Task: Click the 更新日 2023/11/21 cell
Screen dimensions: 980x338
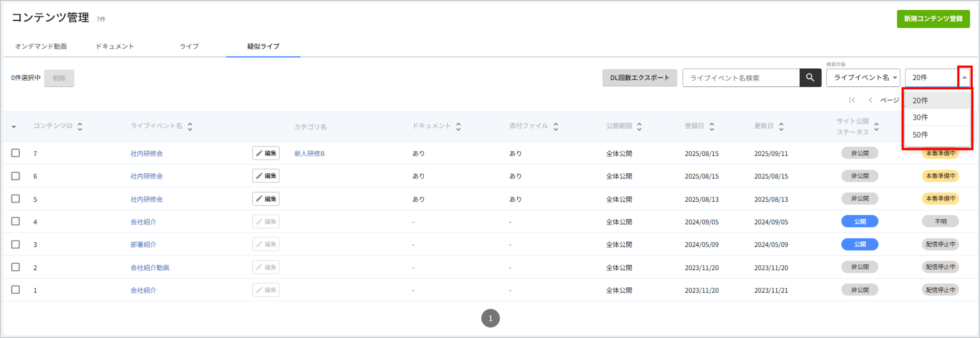Action: pyautogui.click(x=771, y=290)
